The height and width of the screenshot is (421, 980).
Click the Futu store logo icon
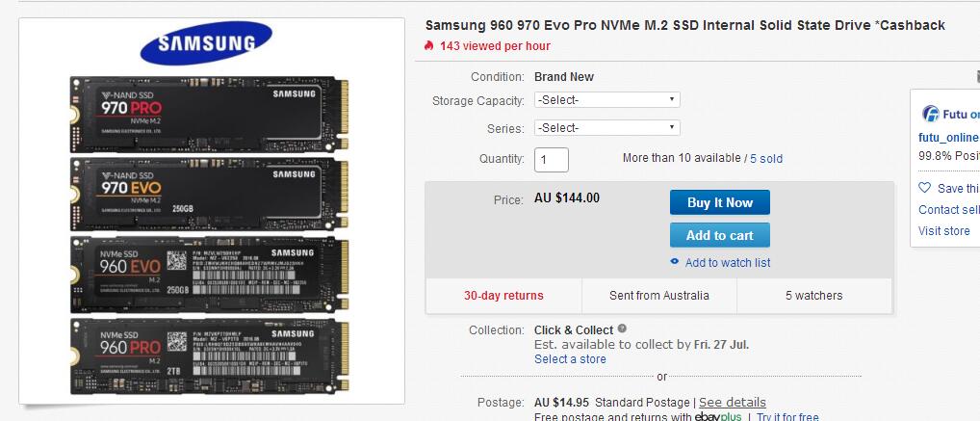click(x=931, y=114)
